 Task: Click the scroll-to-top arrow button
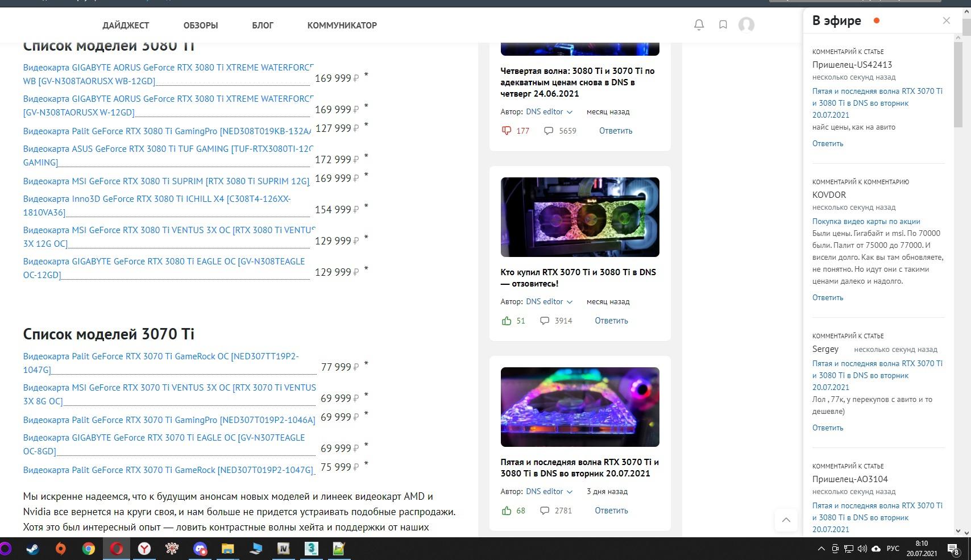click(x=786, y=520)
